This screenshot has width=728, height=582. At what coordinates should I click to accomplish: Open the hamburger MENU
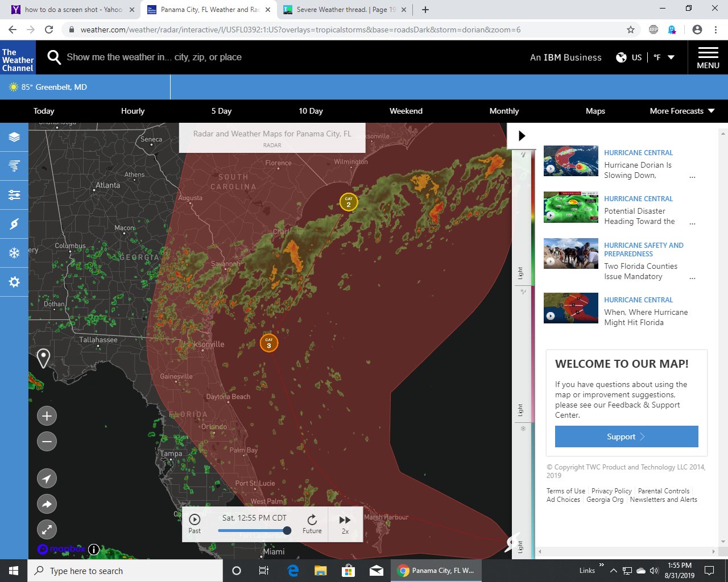(x=708, y=58)
